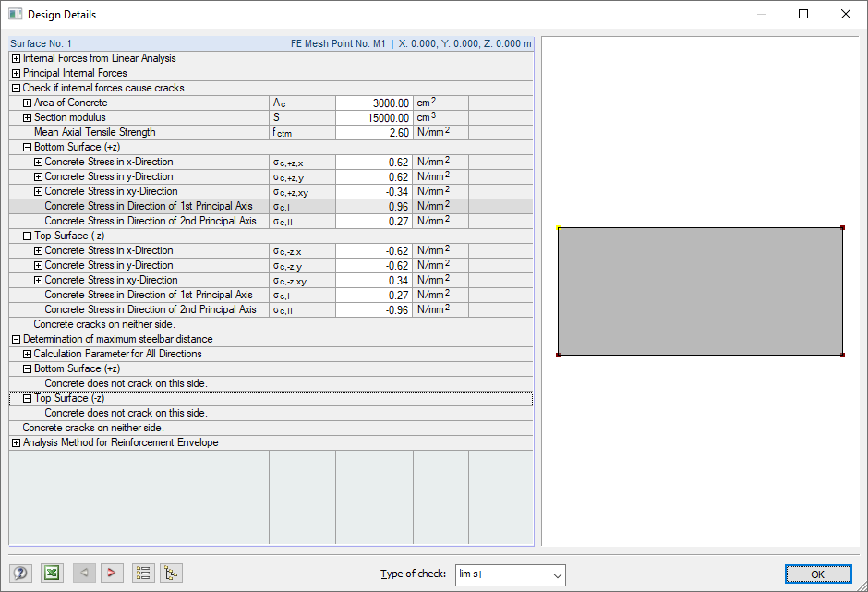Image resolution: width=868 pixels, height=592 pixels.
Task: Click the 2.60 tensile strength value
Action: tap(374, 132)
